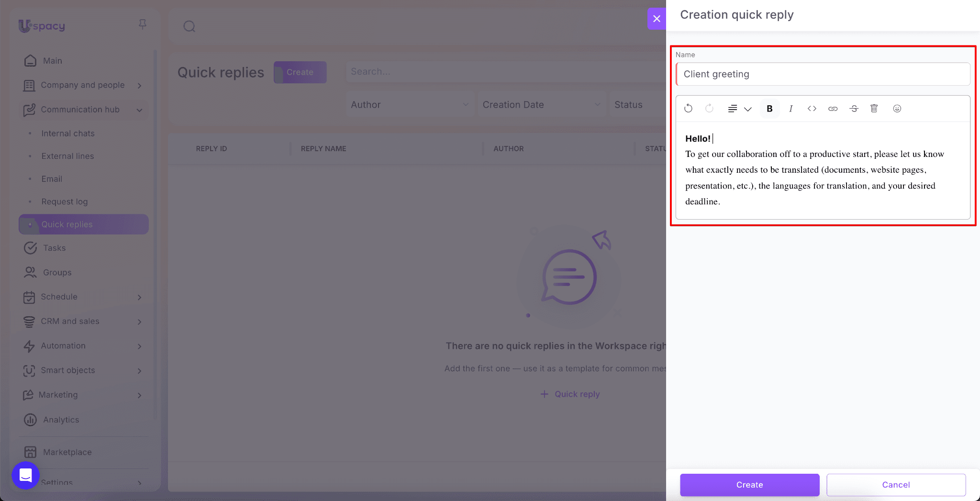Expand the Company and people menu
Image resolution: width=980 pixels, height=501 pixels.
[83, 85]
